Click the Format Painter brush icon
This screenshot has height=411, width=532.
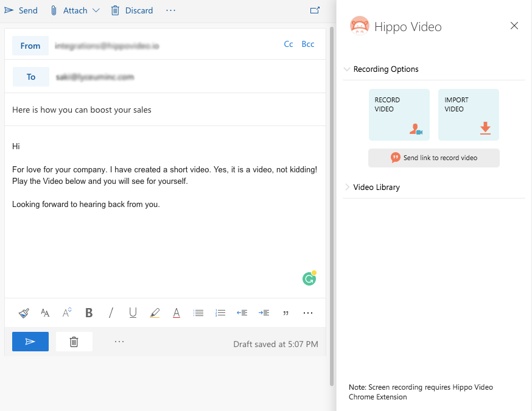point(24,313)
